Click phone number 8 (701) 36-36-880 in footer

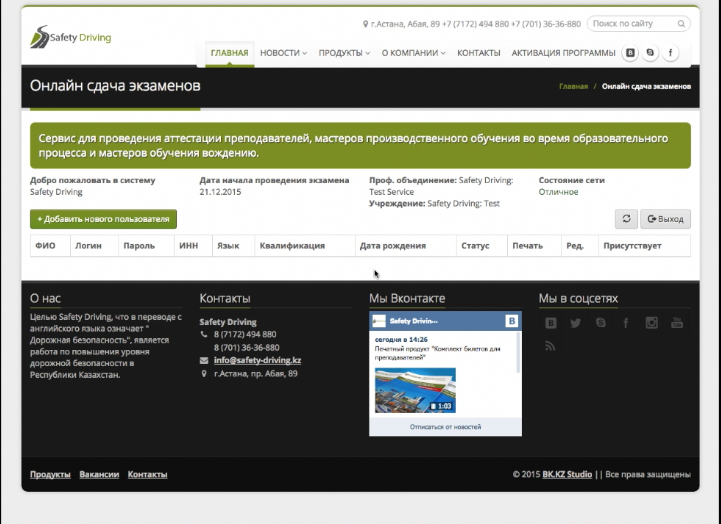pos(246,347)
